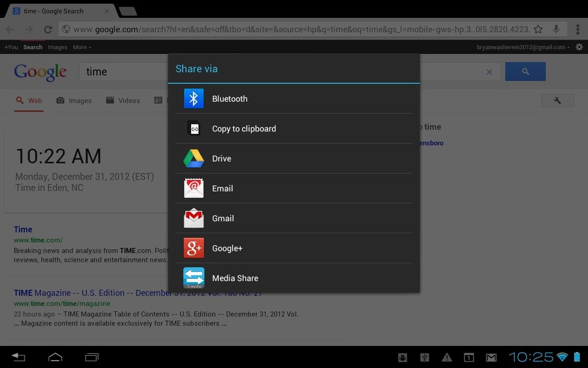
Task: Open a new tab button
Action: coord(128,12)
